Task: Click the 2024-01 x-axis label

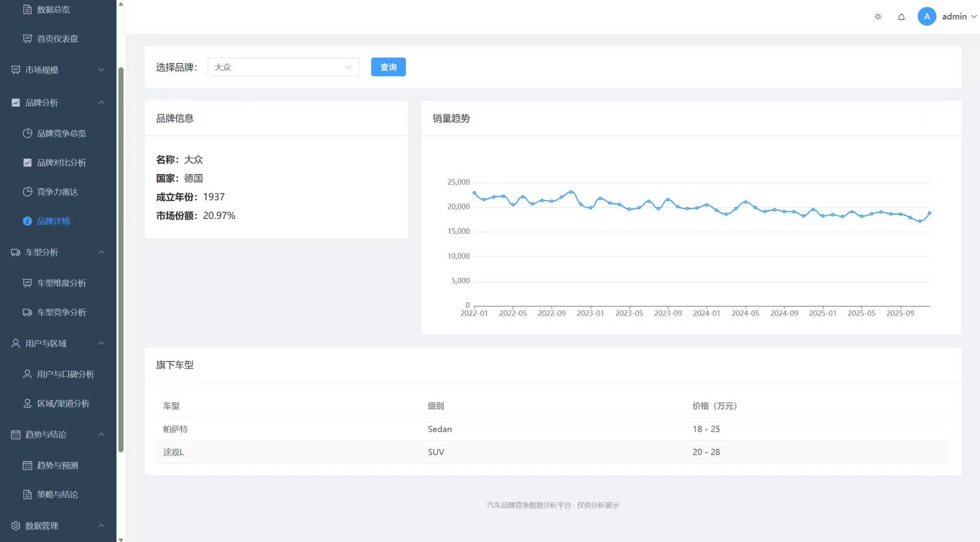Action: (706, 313)
